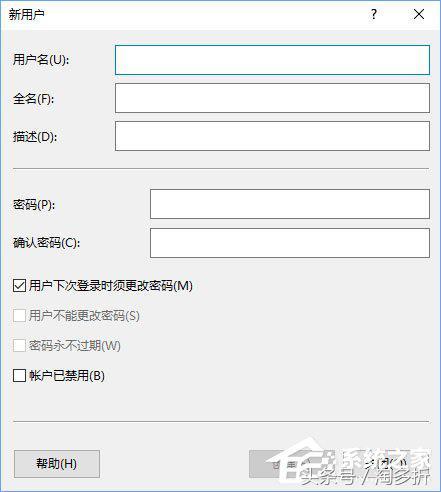Close the 新用户 dialog with the X
This screenshot has height=492, width=441.
419,14
